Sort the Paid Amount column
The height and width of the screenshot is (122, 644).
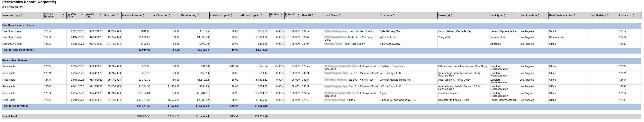[169, 15]
